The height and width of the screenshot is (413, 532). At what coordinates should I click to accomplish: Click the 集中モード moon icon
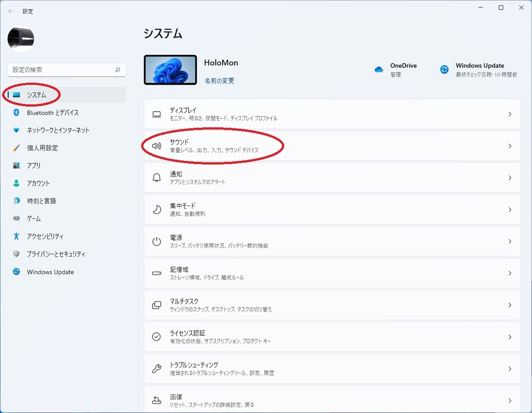(x=156, y=210)
